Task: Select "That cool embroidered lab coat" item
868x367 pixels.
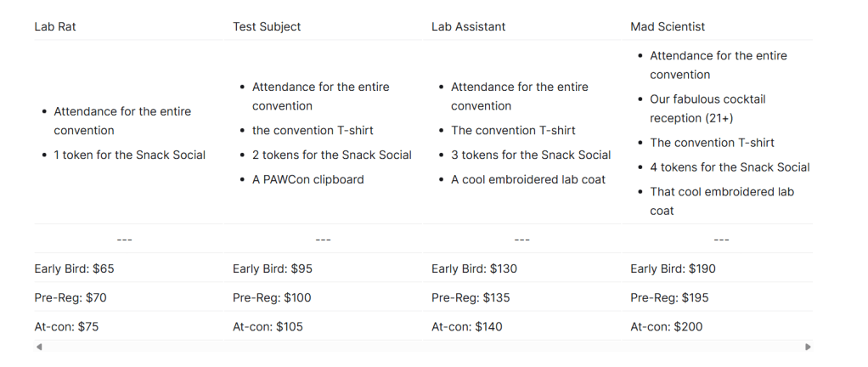Action: pos(721,200)
